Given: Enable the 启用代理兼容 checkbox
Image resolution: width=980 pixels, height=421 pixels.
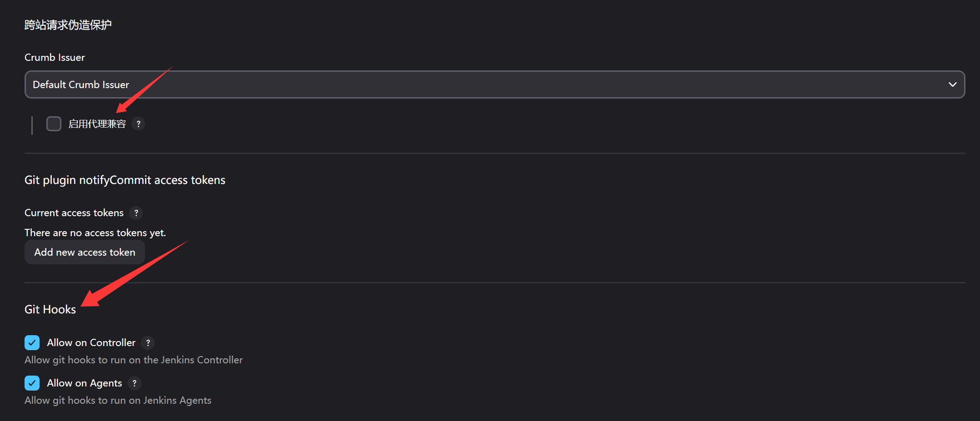Looking at the screenshot, I should [x=54, y=124].
